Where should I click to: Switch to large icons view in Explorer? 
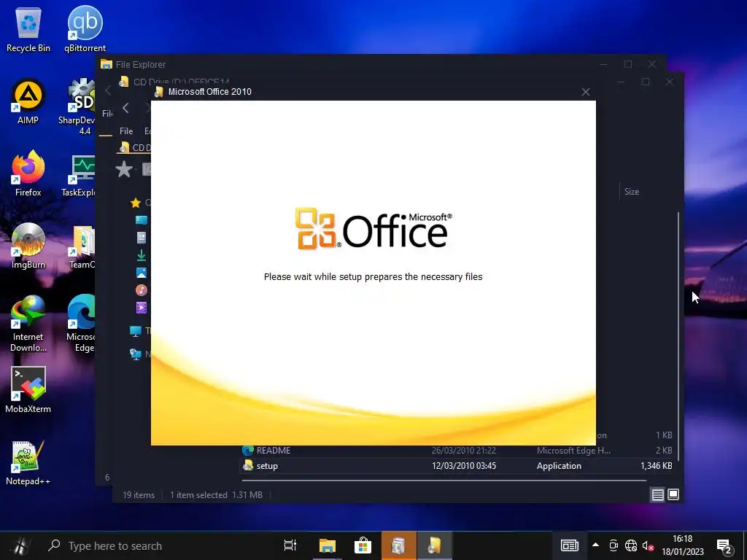(x=673, y=495)
